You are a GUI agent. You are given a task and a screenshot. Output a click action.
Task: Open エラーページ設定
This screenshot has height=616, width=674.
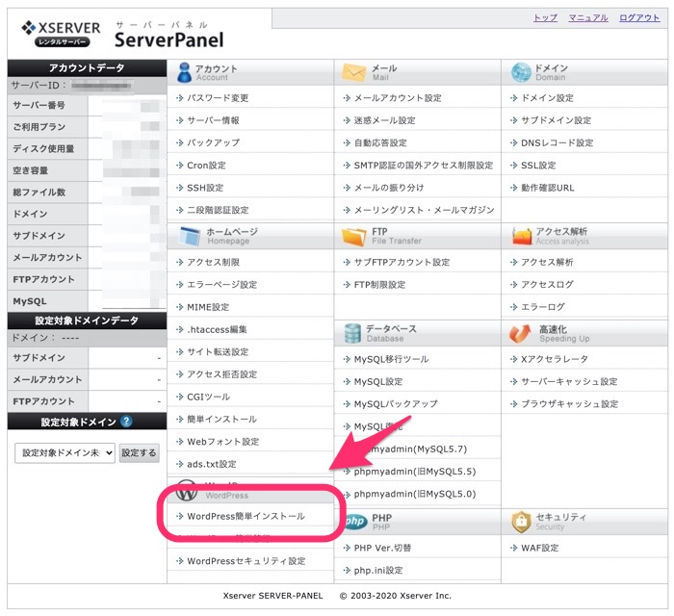tap(222, 284)
